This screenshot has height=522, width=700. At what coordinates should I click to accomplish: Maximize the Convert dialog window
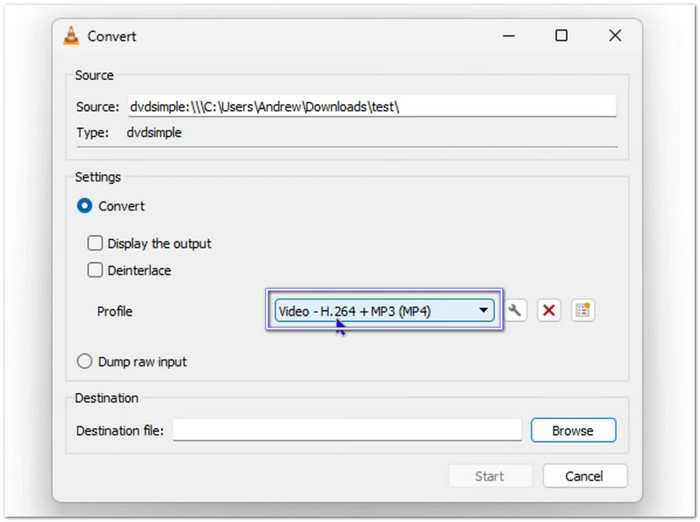(x=561, y=36)
